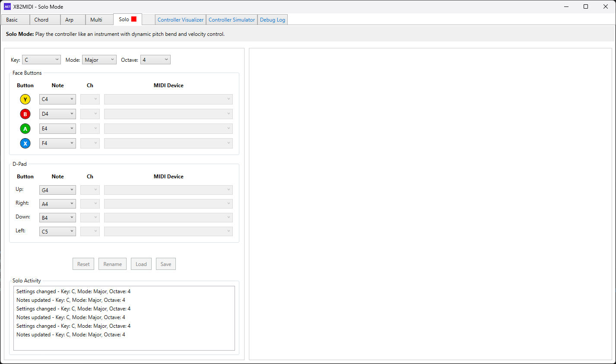This screenshot has width=616, height=364.
Task: Open the Controller Visualizer link
Action: click(x=180, y=20)
